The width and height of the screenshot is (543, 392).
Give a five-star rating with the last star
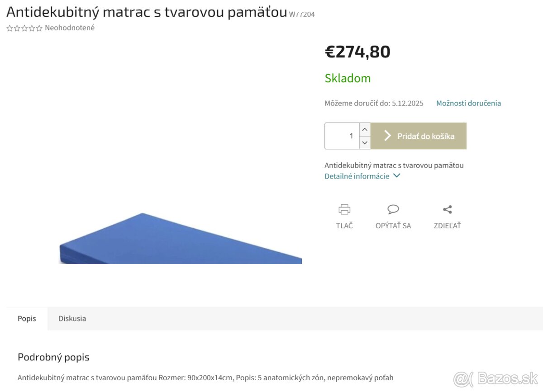coord(39,28)
